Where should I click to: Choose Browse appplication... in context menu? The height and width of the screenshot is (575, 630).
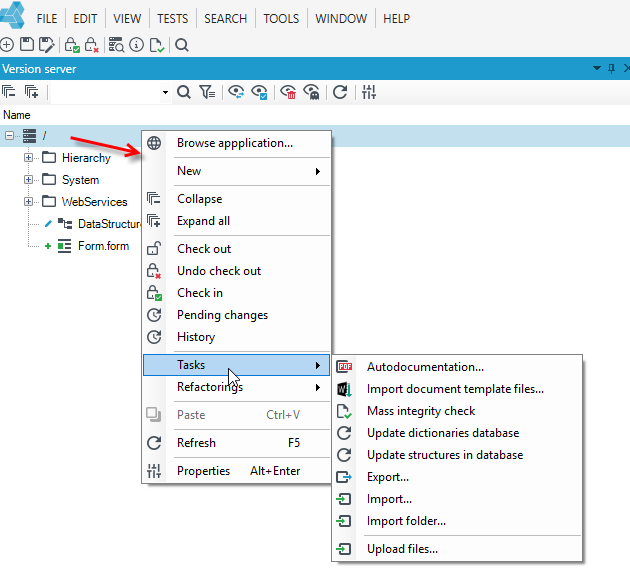click(236, 143)
